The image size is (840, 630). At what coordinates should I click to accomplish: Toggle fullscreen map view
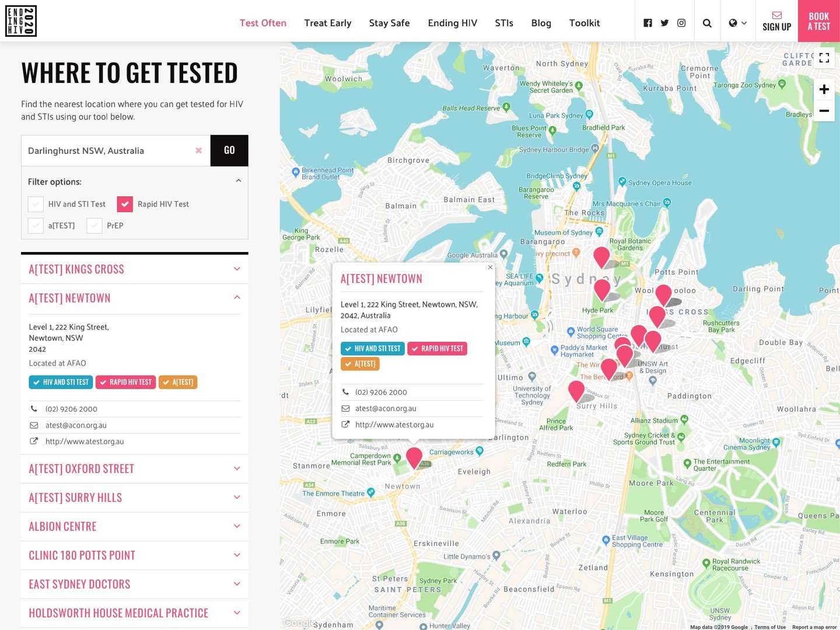click(x=824, y=58)
